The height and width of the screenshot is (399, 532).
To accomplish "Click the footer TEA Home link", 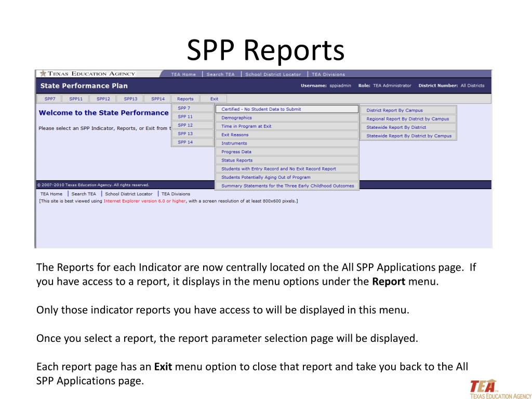I will click(51, 194).
